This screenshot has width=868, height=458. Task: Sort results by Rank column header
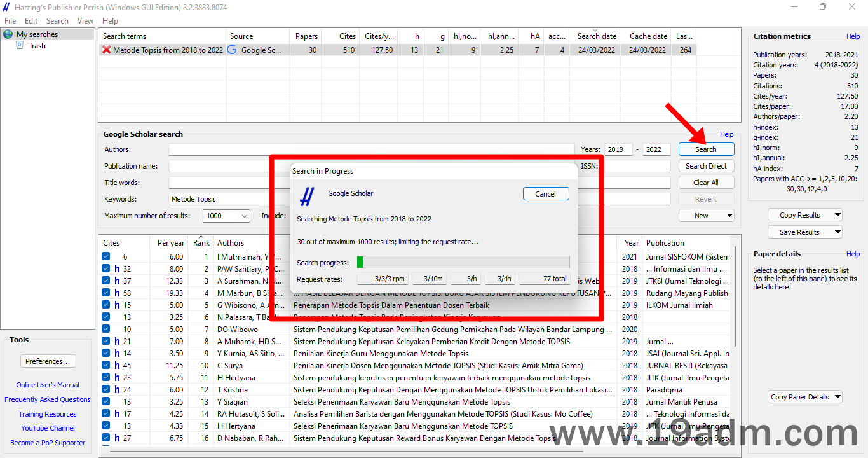click(201, 243)
